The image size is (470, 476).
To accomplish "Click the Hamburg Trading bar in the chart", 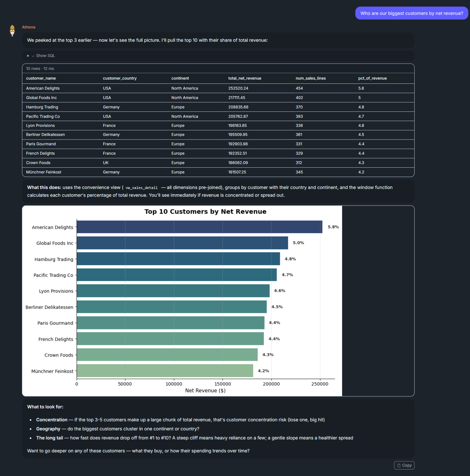I will point(179,259).
